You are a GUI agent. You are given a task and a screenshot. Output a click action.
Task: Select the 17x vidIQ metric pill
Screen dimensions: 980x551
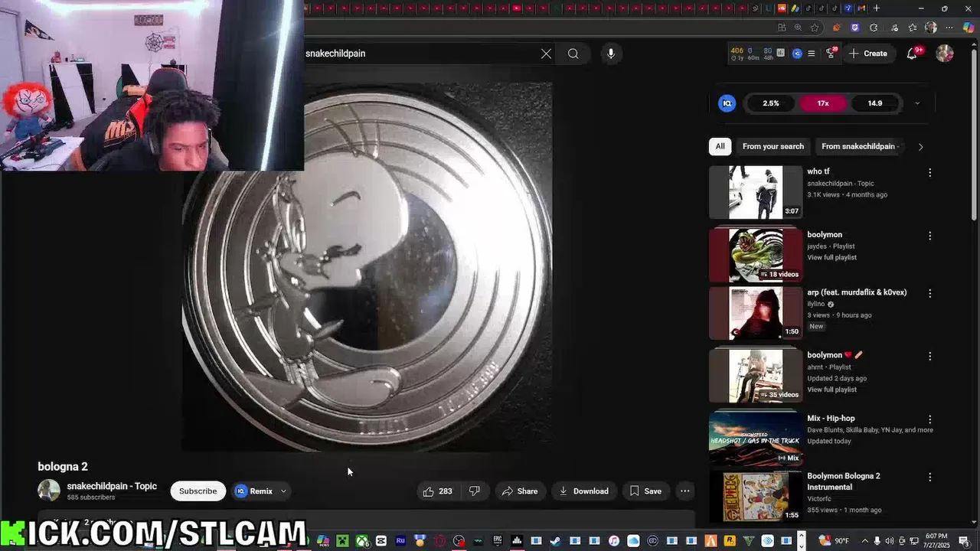coord(823,103)
